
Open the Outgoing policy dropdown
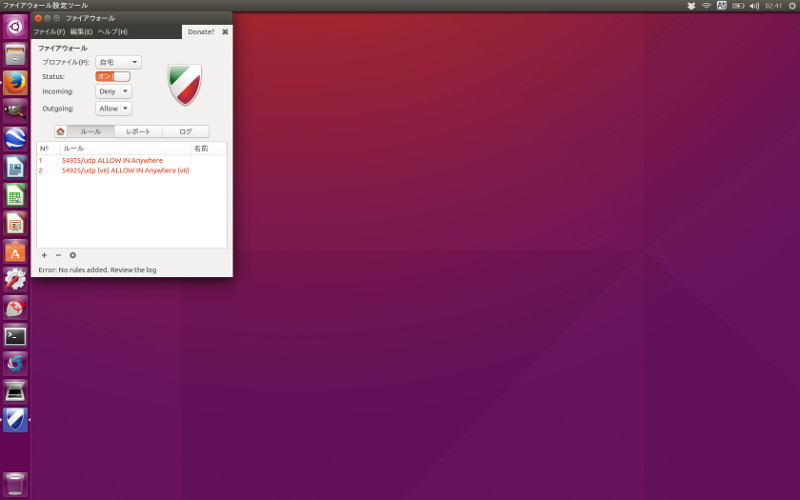click(x=114, y=109)
